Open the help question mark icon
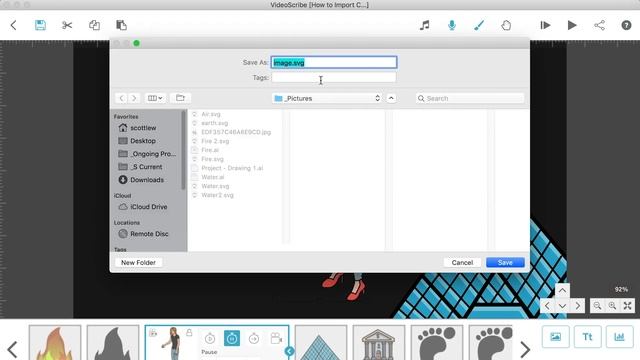Image resolution: width=640 pixels, height=360 pixels. 626,25
